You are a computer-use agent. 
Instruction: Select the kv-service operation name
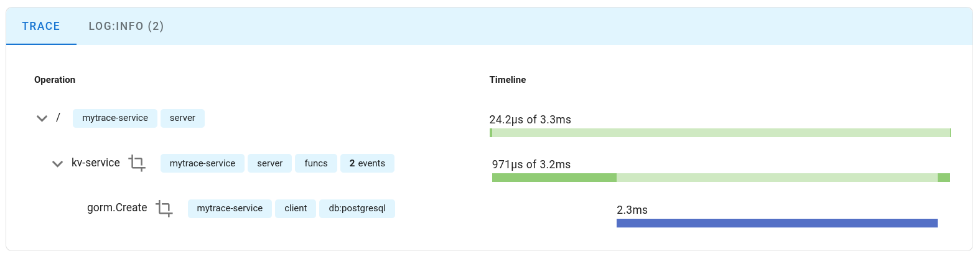click(x=96, y=163)
